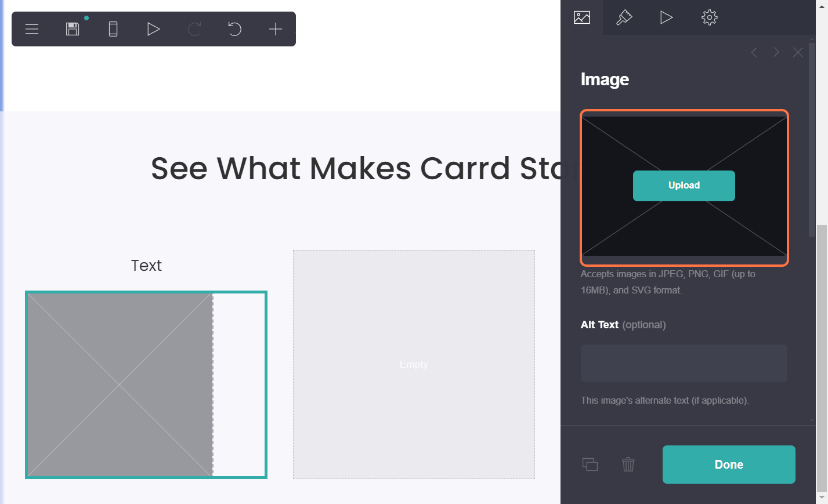The width and height of the screenshot is (828, 504).
Task: Click the Upload button
Action: click(x=684, y=186)
